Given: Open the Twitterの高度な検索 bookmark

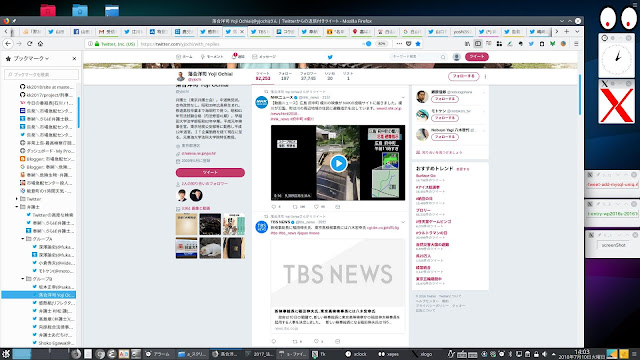Looking at the screenshot, I should (x=50, y=215).
